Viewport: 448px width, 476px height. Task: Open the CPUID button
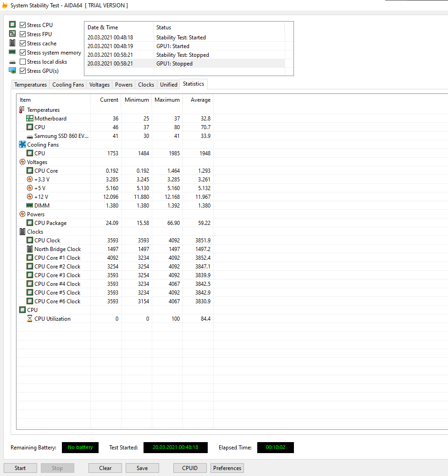[x=190, y=468]
